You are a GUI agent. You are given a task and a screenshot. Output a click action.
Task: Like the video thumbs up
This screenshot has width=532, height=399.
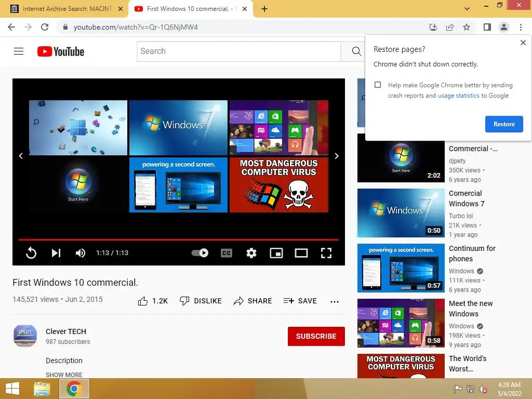coord(153,301)
